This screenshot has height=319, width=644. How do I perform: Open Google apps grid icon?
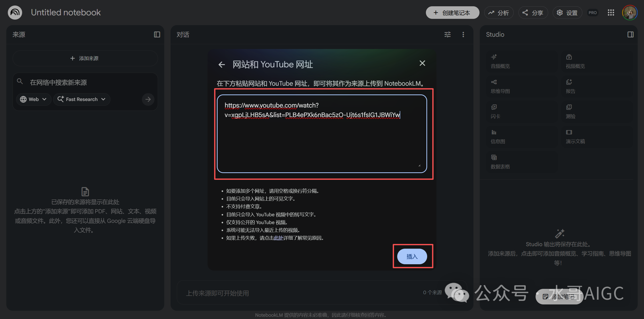[x=611, y=13]
